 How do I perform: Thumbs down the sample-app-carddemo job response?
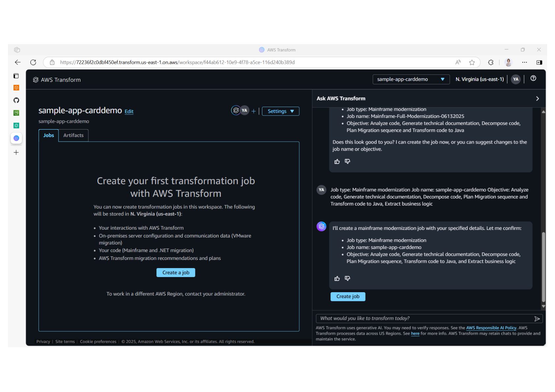(x=347, y=278)
